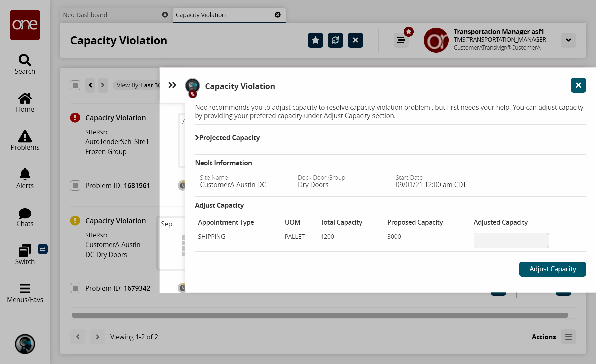Image resolution: width=596 pixels, height=364 pixels.
Task: Open Search from the left sidebar
Action: pyautogui.click(x=25, y=64)
